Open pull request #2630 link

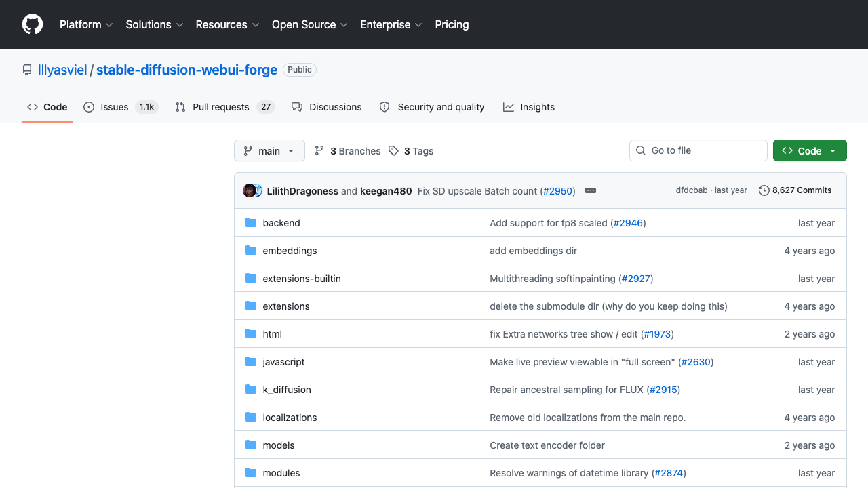point(696,362)
